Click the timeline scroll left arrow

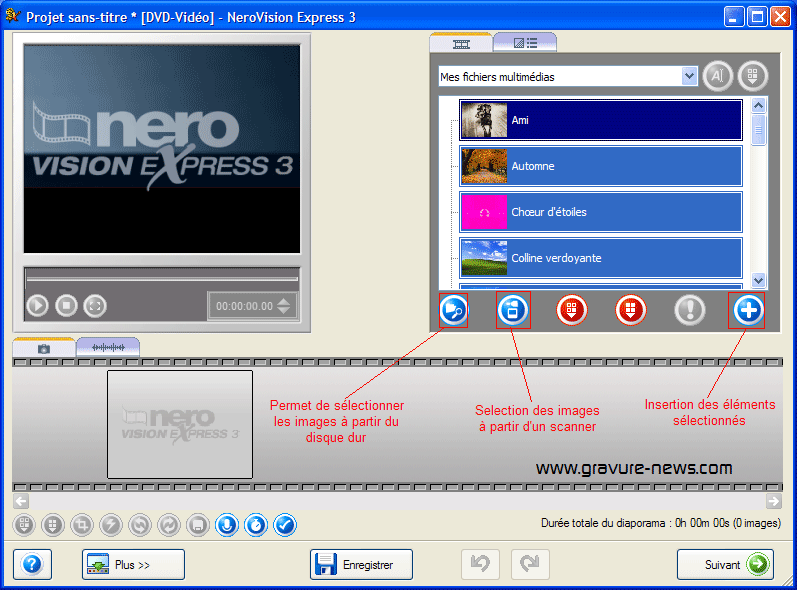[x=21, y=501]
